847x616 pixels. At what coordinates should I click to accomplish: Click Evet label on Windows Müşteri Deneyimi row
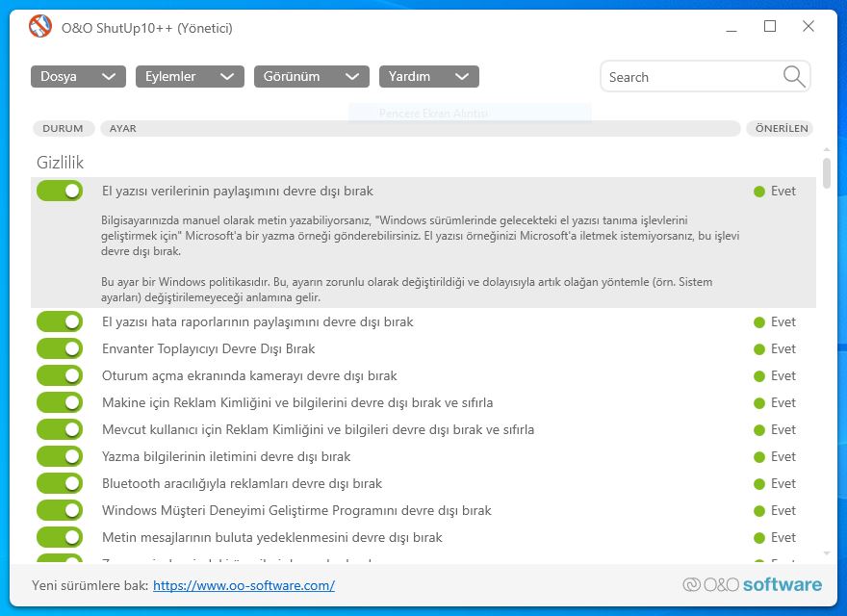783,511
